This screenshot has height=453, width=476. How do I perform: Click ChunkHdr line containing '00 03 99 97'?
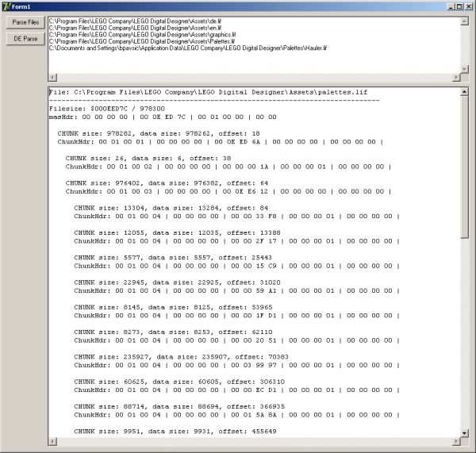(x=236, y=365)
